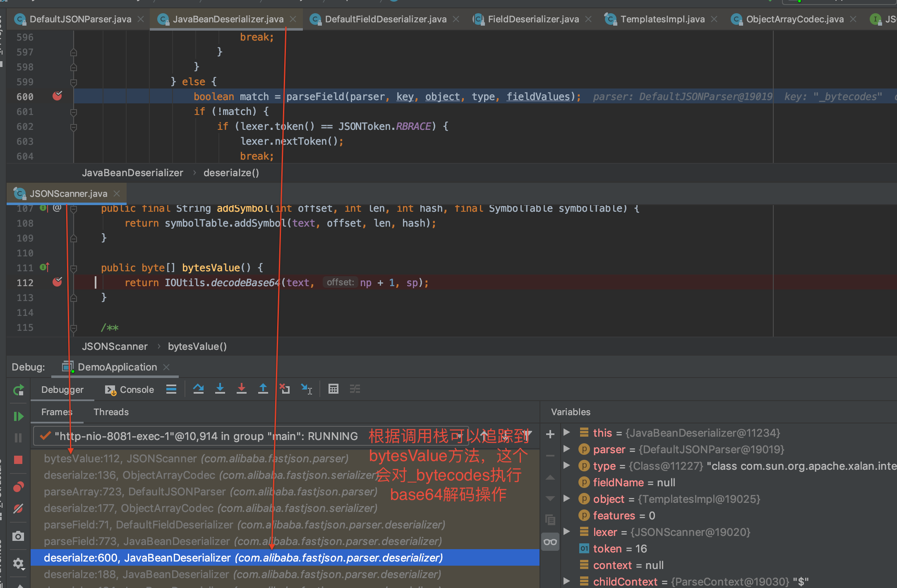897x588 pixels.
Task: Select frame parseArray:723, DefaultJSONParser
Action: 285,491
